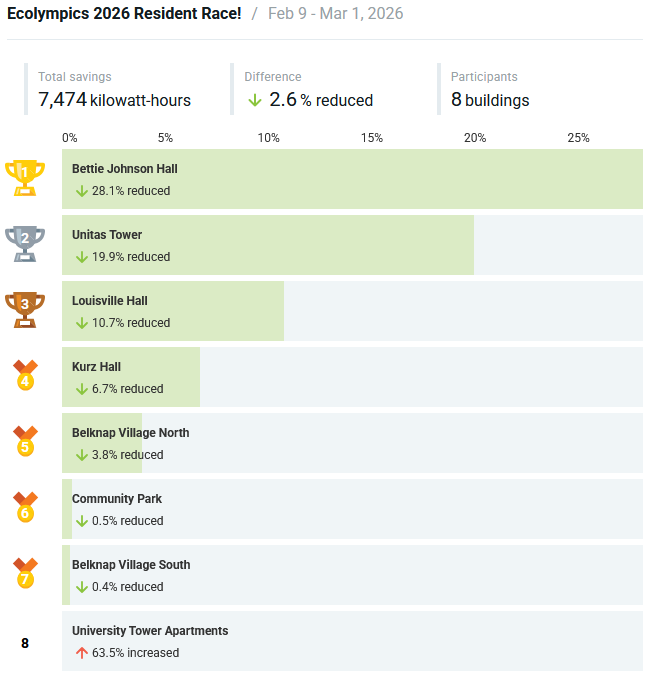Image resolution: width=650 pixels, height=678 pixels.
Task: Open the Bettie Johnson Hall entry
Action: 124,169
